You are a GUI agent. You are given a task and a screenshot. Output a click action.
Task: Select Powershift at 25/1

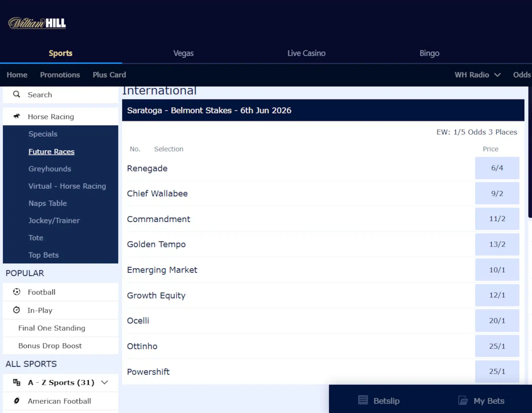pyautogui.click(x=497, y=371)
